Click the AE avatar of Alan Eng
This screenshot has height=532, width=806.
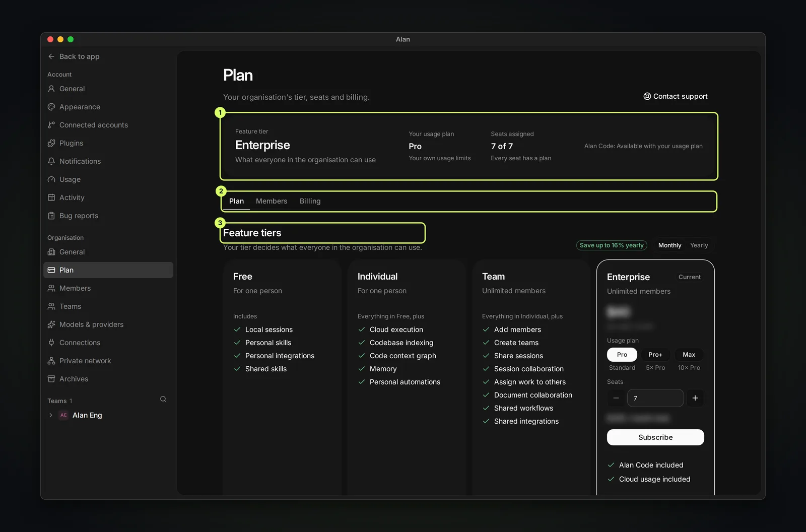pyautogui.click(x=63, y=415)
